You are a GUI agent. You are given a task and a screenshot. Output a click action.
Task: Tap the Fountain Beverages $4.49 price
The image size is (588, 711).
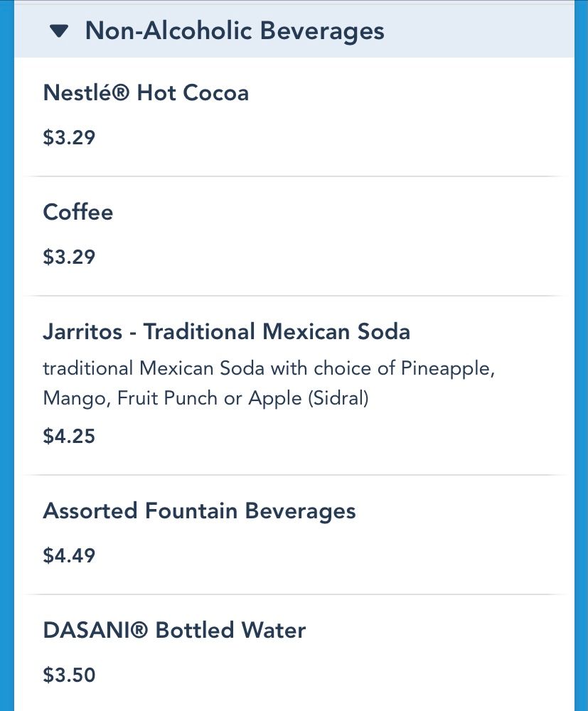click(x=69, y=555)
